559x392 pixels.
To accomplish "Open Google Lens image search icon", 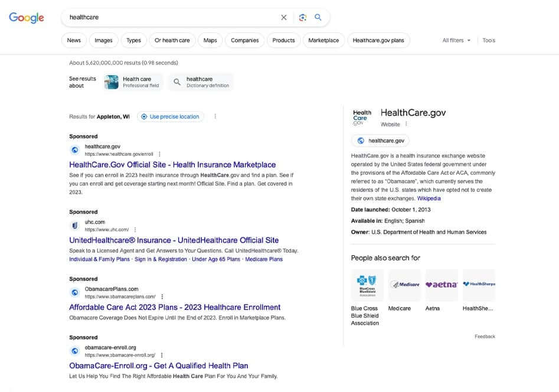I will (302, 18).
